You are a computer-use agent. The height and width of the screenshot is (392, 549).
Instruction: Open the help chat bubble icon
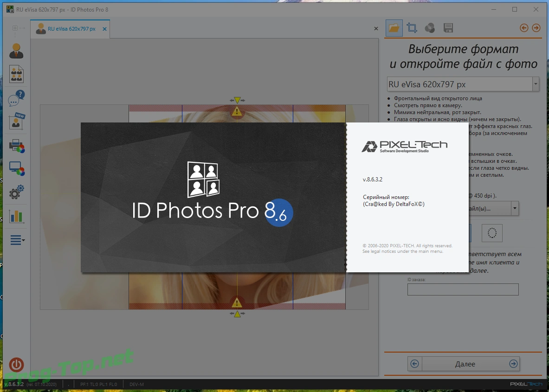pos(16,98)
